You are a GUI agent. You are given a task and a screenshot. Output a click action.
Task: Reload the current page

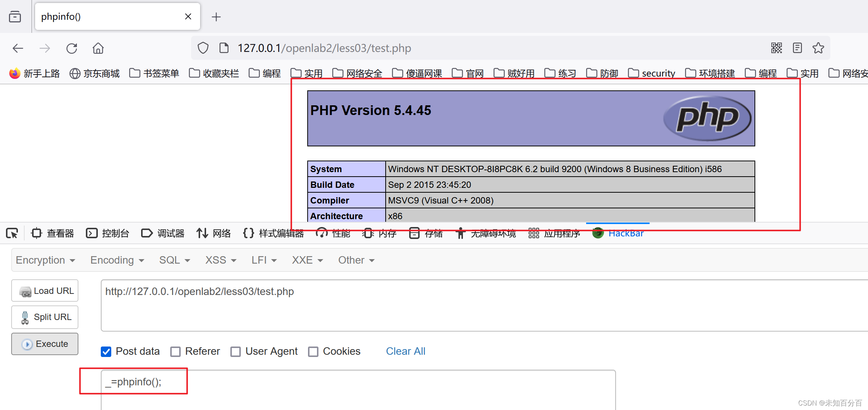72,48
